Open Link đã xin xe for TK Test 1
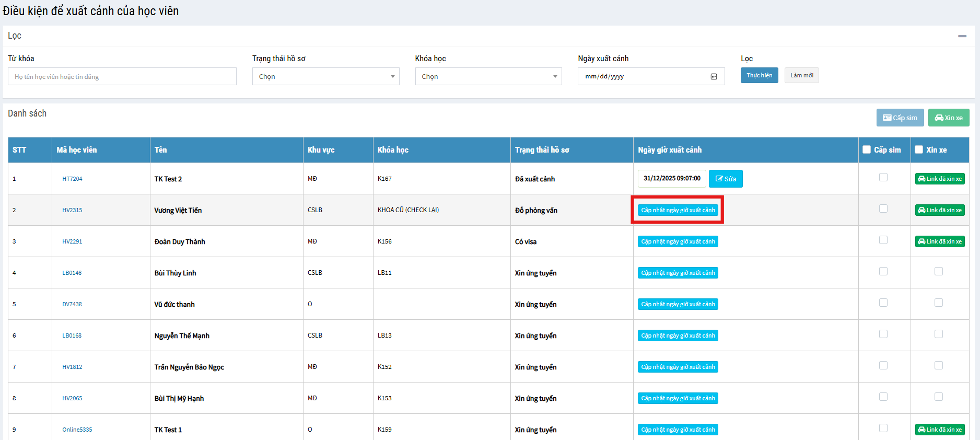Screen dimensions: 980x440 tap(939, 430)
